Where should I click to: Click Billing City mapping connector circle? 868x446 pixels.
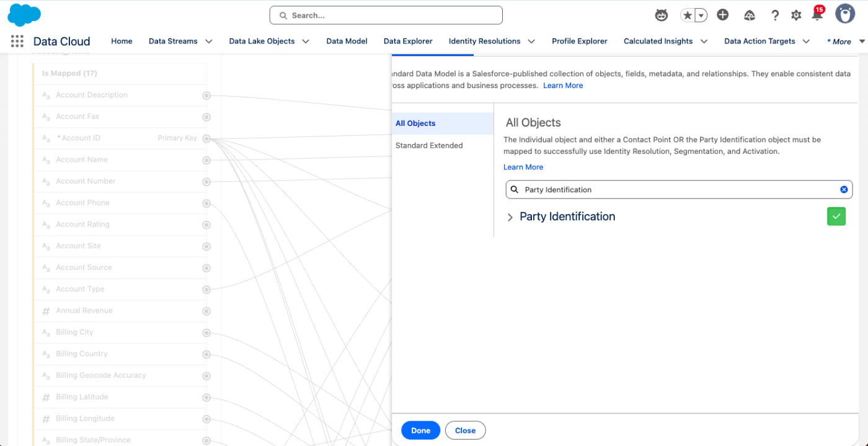[x=206, y=333]
